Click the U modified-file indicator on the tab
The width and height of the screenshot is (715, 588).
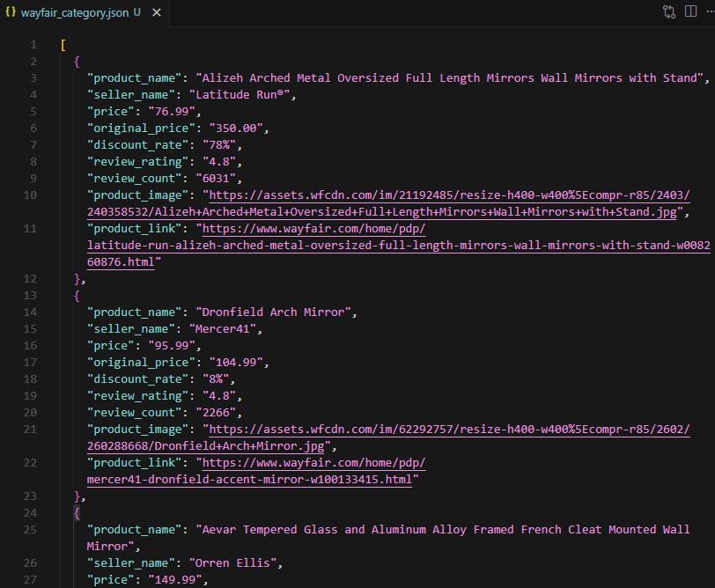(138, 13)
